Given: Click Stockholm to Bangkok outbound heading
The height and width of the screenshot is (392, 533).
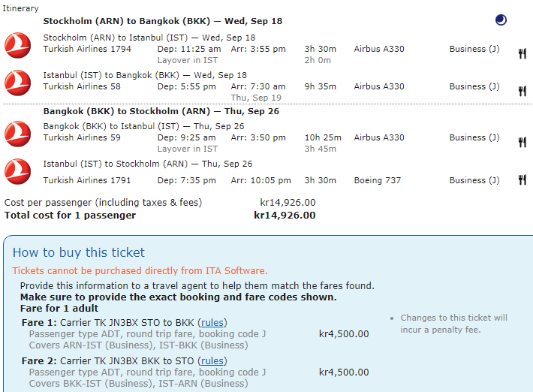Looking at the screenshot, I should pos(162,21).
